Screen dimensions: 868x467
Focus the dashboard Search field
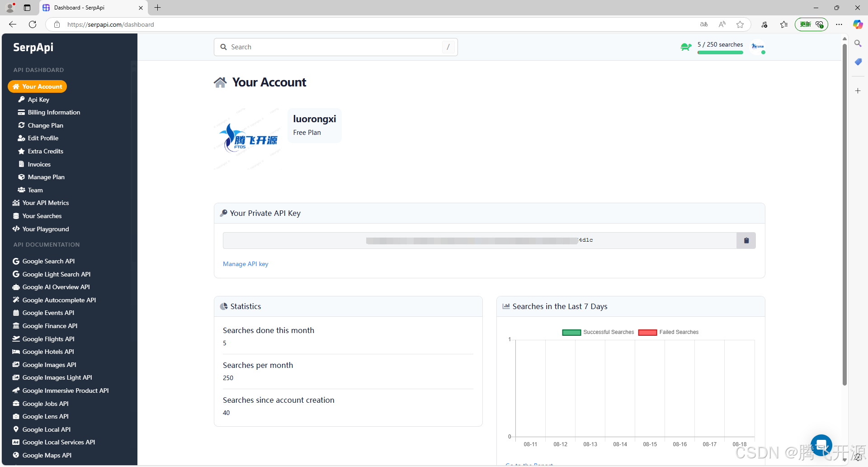coord(336,47)
